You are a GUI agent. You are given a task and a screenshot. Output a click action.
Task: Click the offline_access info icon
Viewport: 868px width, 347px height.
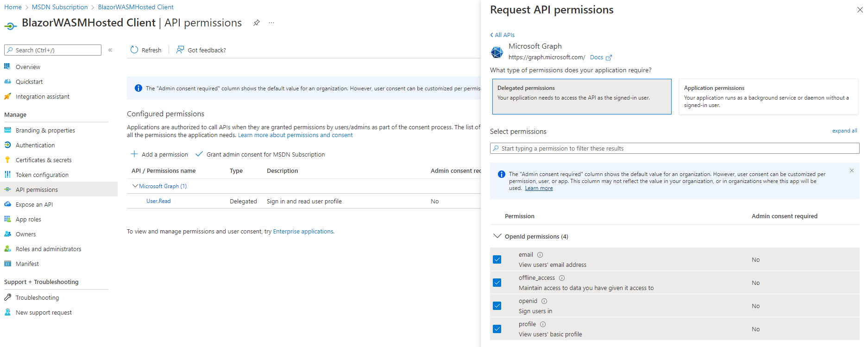[x=562, y=278]
